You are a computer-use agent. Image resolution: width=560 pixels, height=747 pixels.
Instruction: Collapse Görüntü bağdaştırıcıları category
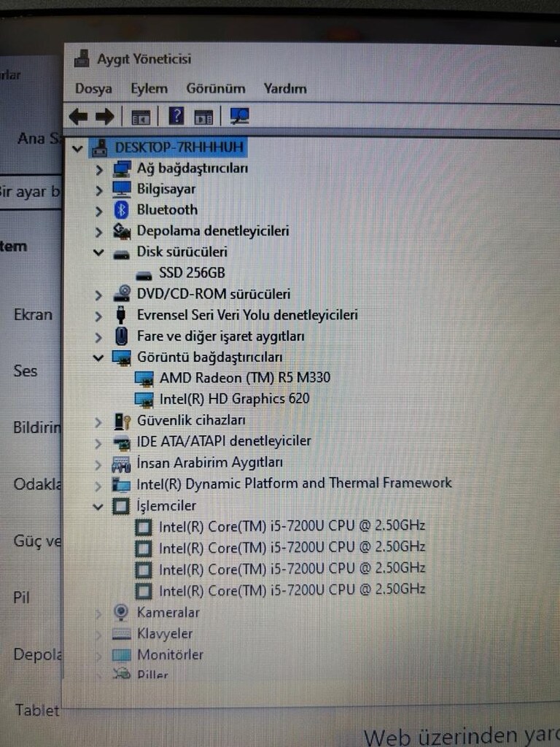(98, 357)
